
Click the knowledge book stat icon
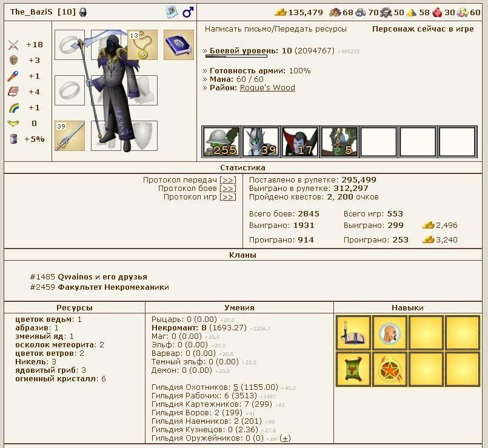pos(13,92)
